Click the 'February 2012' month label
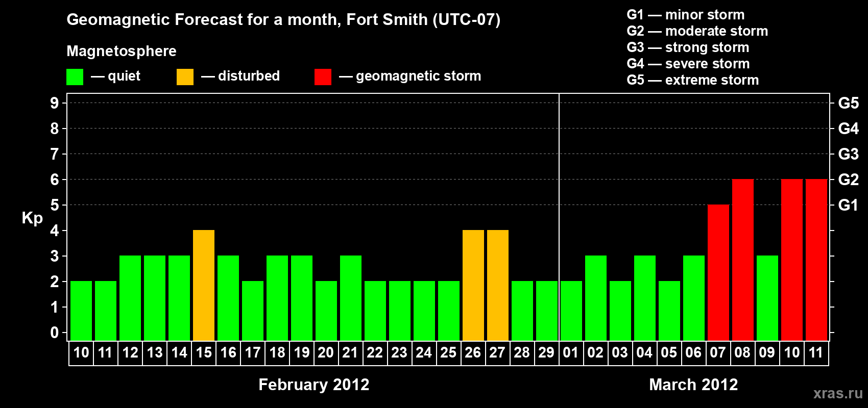This screenshot has width=868, height=408. (x=314, y=385)
